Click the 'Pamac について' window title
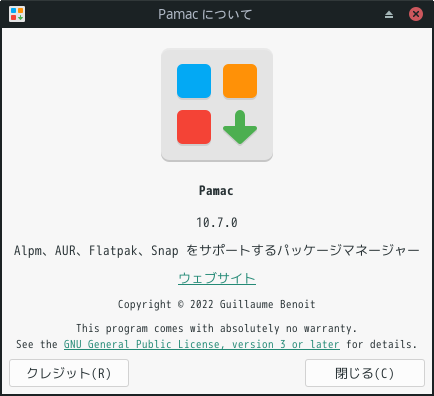 point(205,14)
